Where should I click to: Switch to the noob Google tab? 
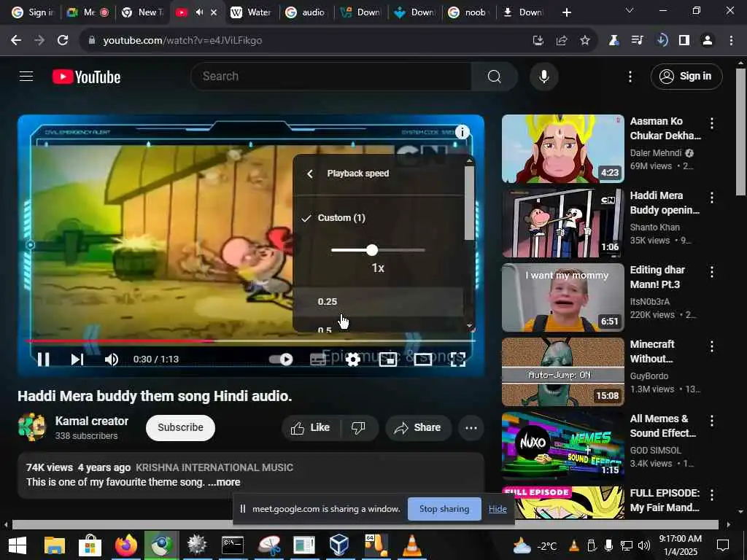469,12
